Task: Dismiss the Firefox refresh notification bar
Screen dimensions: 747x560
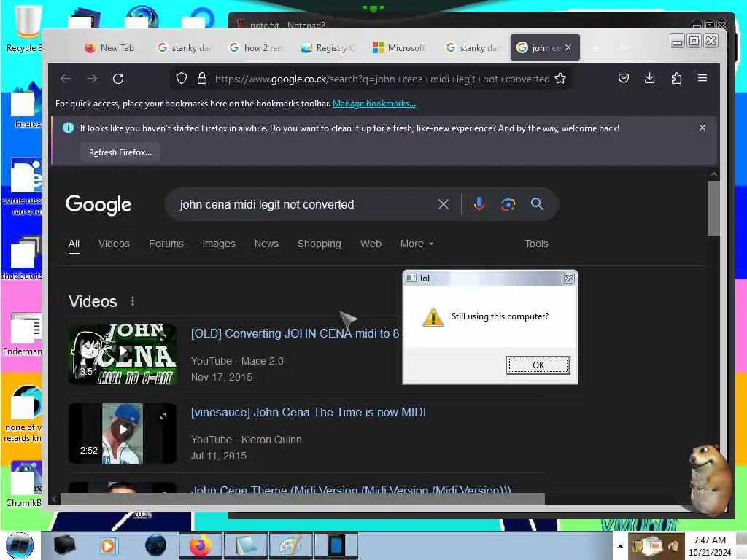Action: click(x=703, y=128)
